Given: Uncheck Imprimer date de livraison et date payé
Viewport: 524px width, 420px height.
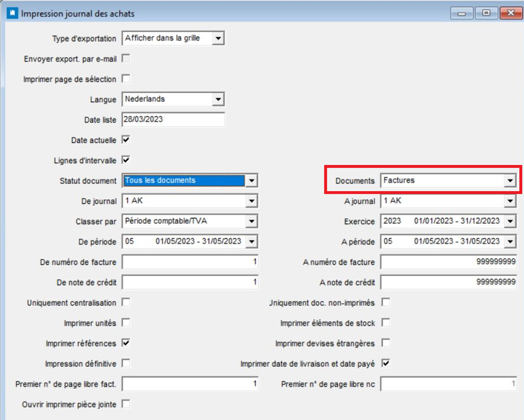Looking at the screenshot, I should [x=385, y=363].
